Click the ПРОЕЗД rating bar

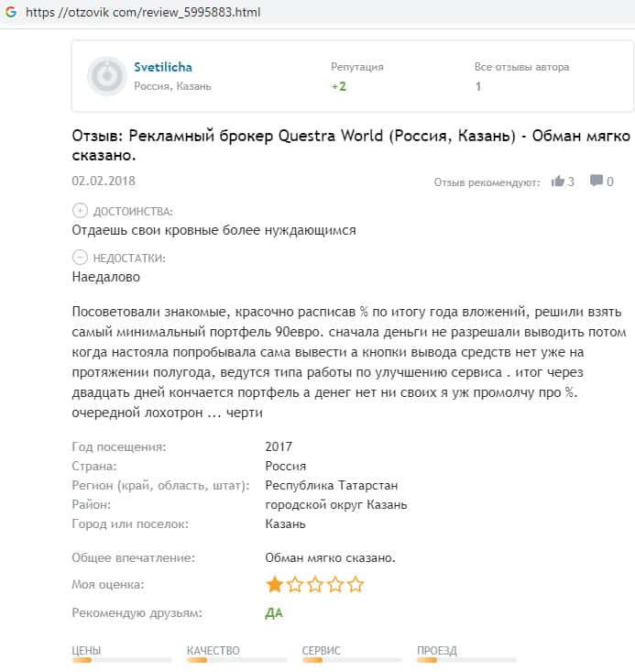[x=466, y=659]
